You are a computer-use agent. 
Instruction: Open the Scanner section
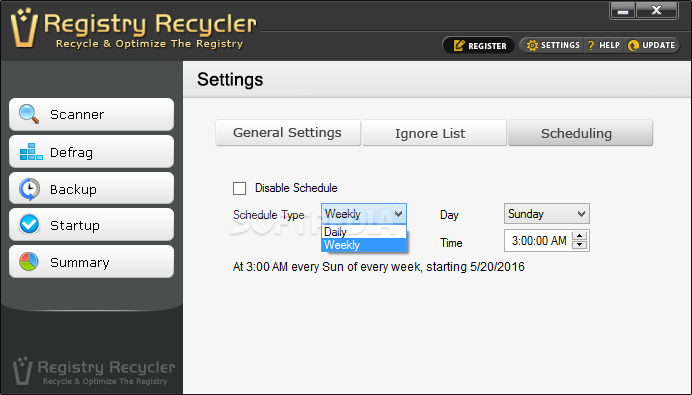91,114
